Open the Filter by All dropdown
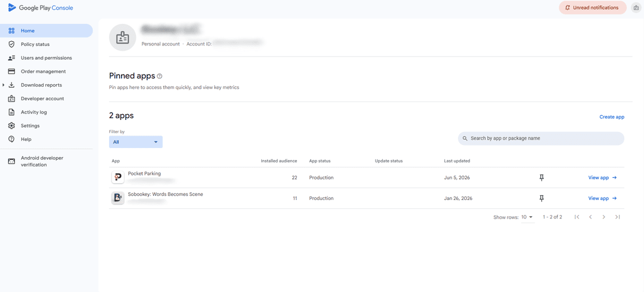Screen dimensions: 644x292 [x=135, y=142]
